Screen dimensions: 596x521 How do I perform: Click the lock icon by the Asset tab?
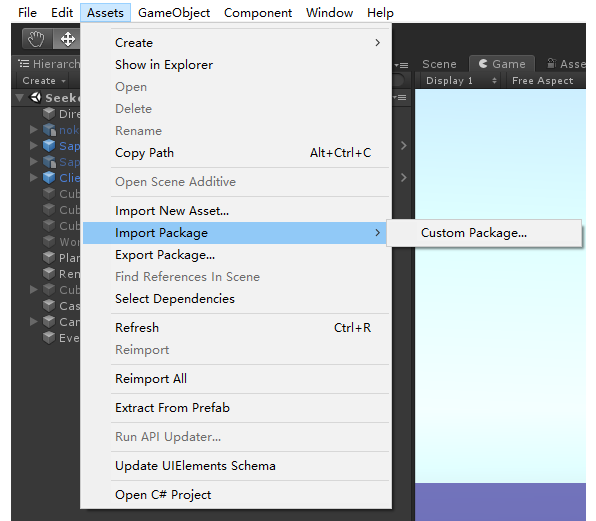552,63
